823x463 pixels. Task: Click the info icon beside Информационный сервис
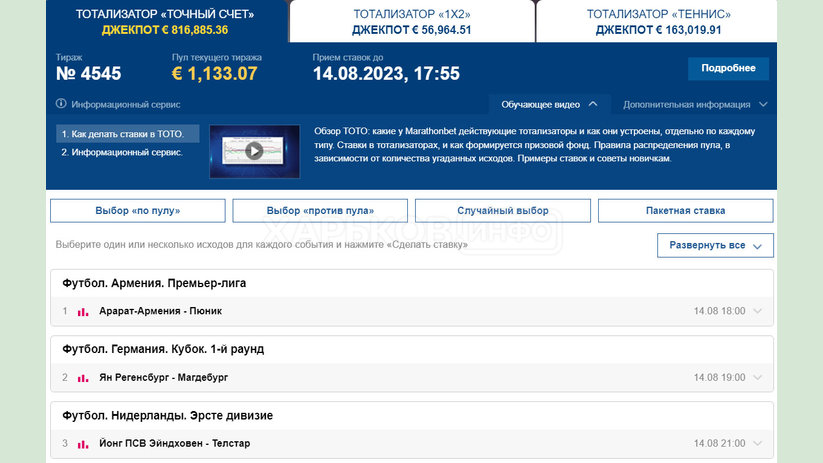click(x=61, y=104)
